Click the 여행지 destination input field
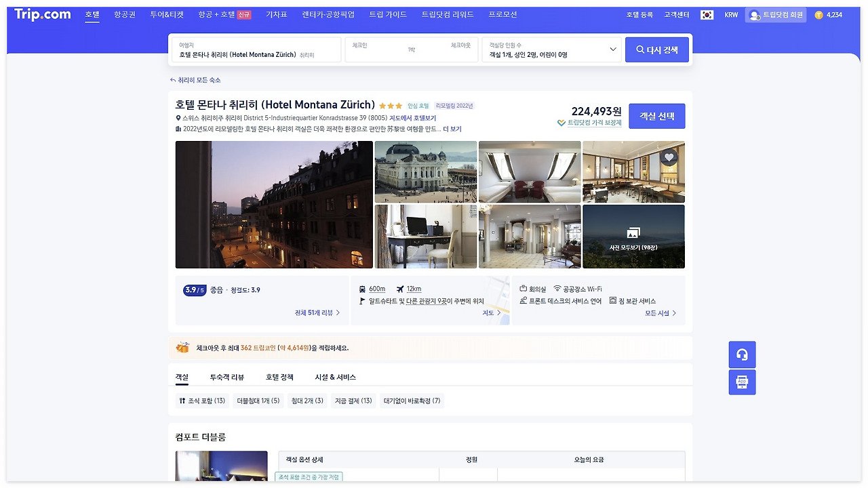The height and width of the screenshot is (488, 868). click(x=256, y=49)
